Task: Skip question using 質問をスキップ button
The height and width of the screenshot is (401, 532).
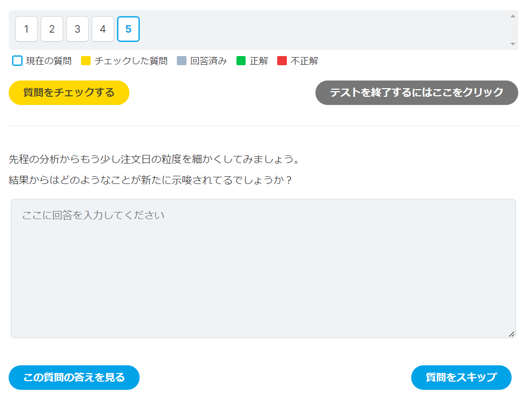Action: click(461, 378)
